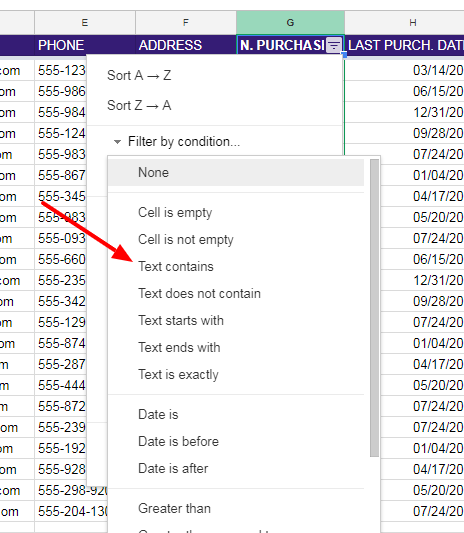Click phone cell starting 555-239

[61, 427]
